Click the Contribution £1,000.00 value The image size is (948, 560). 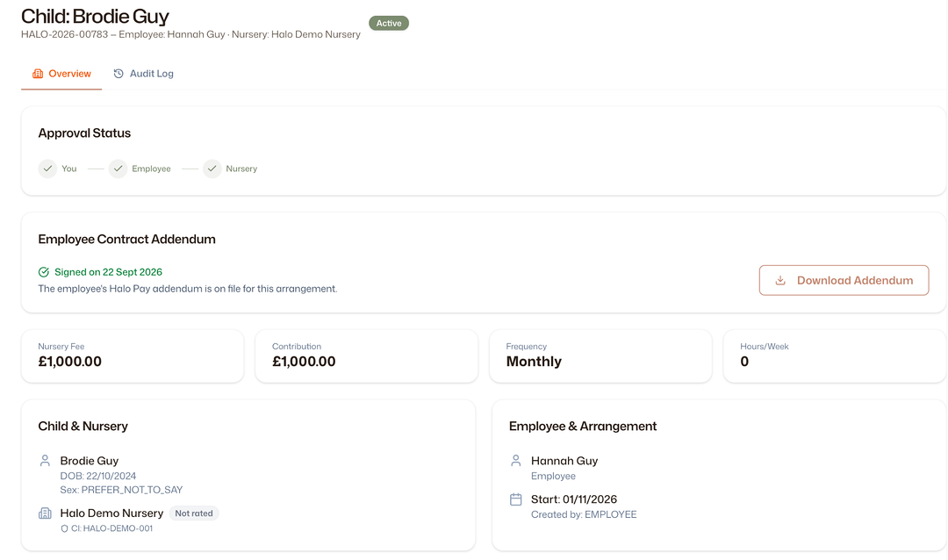click(x=304, y=362)
